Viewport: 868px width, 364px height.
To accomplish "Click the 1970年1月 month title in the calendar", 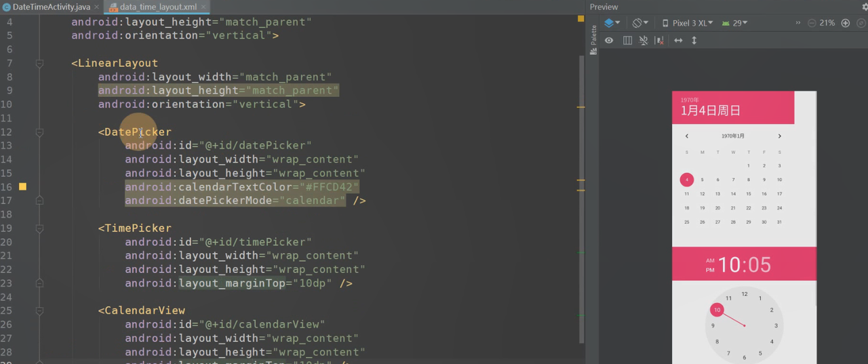I will click(x=733, y=136).
